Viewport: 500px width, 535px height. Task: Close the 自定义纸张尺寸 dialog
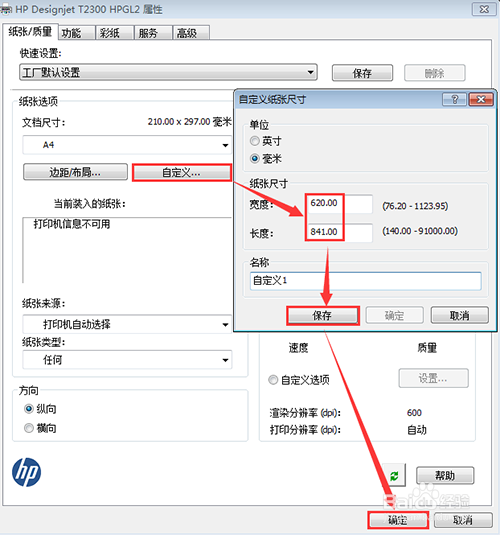pos(481,99)
